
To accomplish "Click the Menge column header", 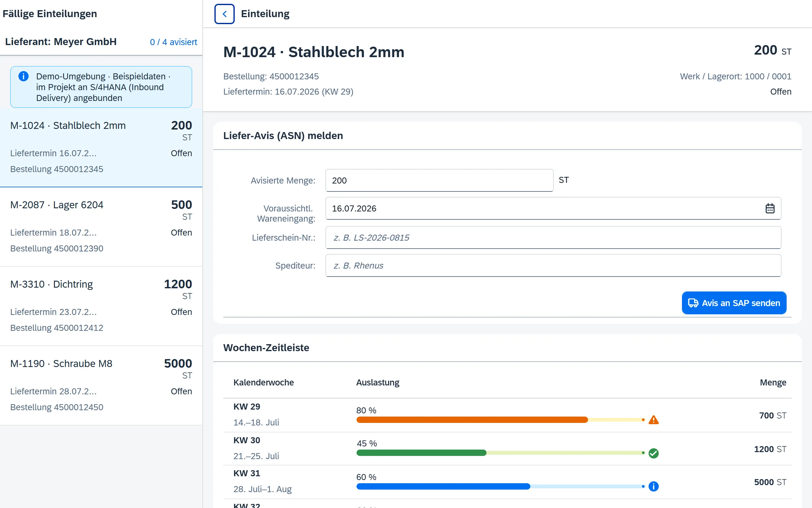I will (x=773, y=382).
